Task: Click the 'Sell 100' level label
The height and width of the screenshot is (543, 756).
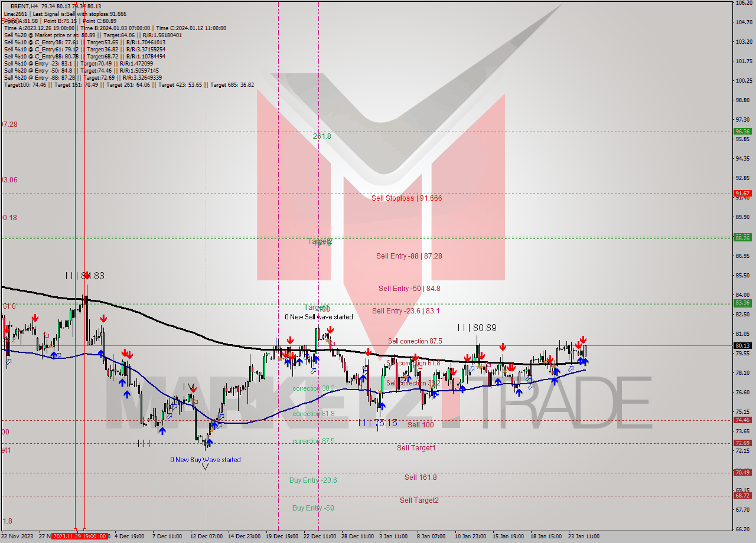Action: click(x=421, y=425)
